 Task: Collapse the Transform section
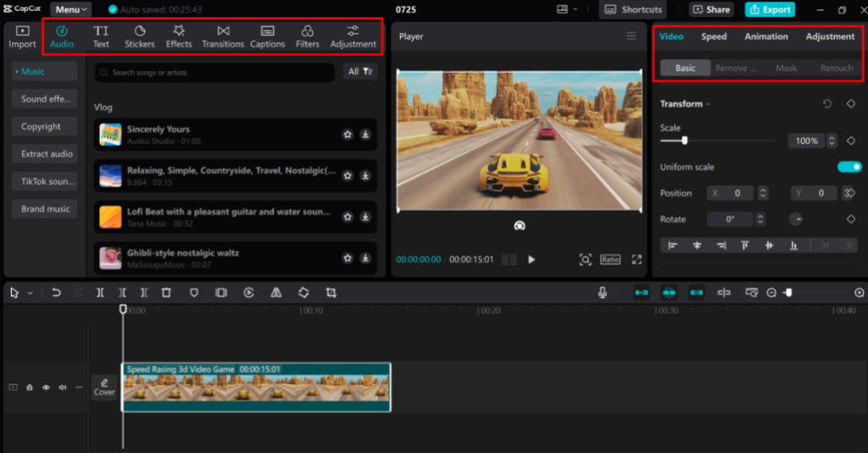click(x=709, y=104)
